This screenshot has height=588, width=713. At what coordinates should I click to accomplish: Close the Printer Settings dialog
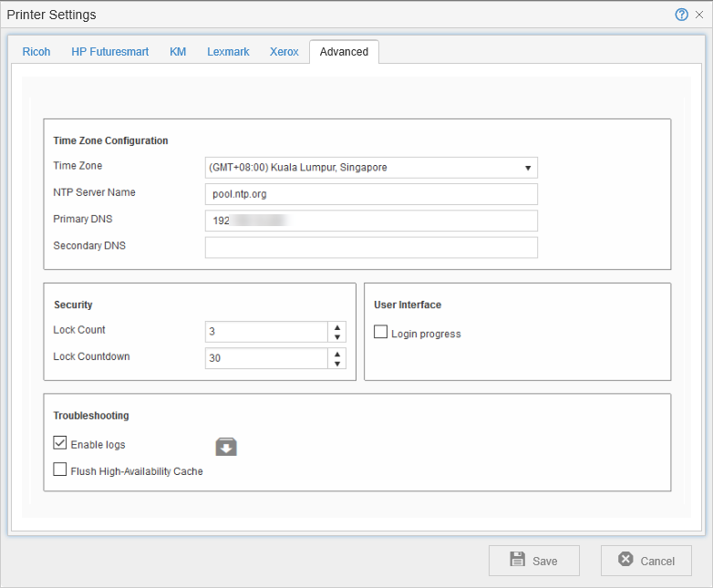click(x=699, y=15)
